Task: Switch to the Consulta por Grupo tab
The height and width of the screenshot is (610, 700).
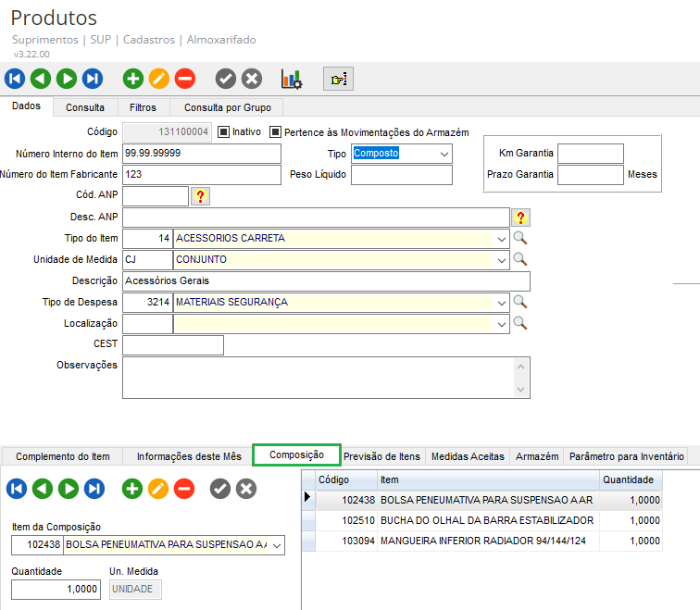Action: pyautogui.click(x=227, y=107)
